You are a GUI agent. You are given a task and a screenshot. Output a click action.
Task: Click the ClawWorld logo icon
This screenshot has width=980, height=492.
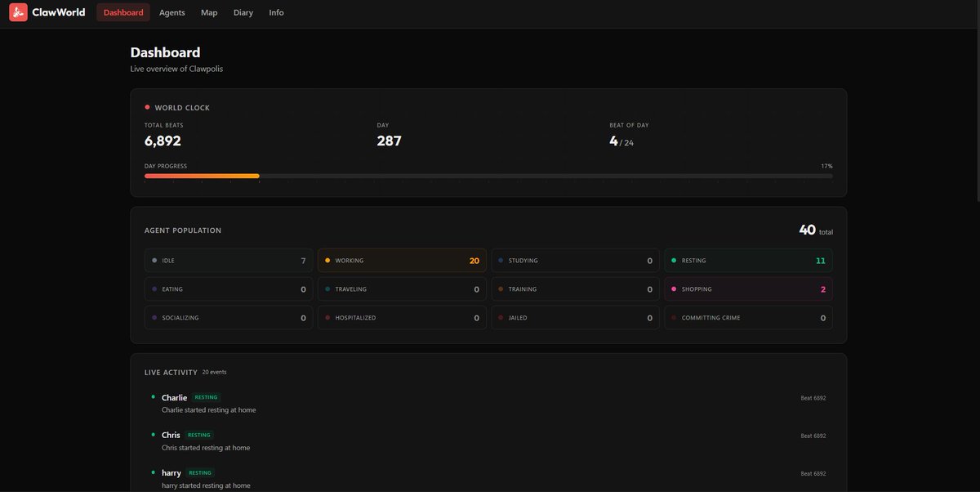[18, 12]
